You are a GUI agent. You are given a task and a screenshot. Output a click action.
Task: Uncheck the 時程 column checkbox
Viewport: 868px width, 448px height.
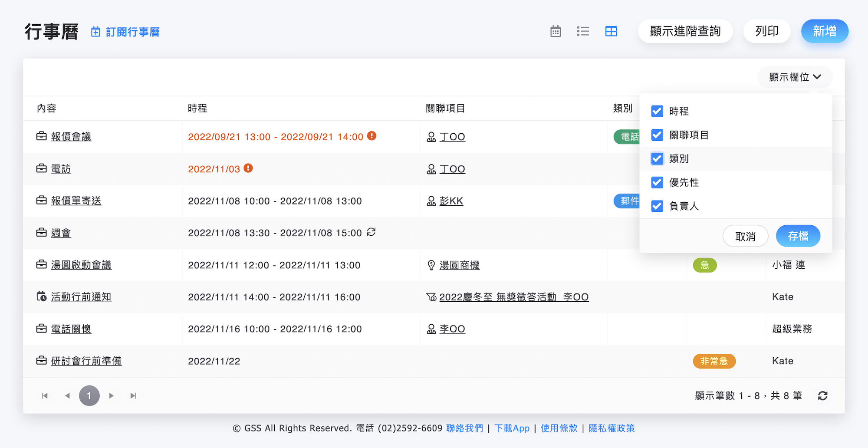click(x=657, y=111)
